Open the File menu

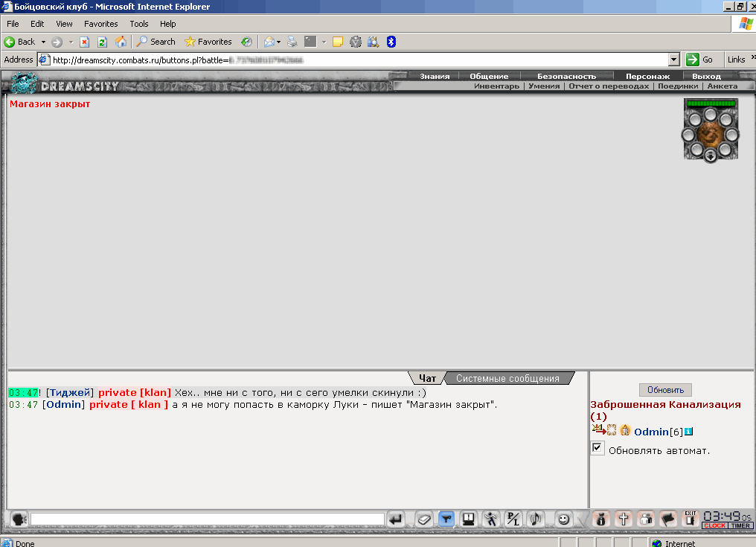[x=13, y=24]
